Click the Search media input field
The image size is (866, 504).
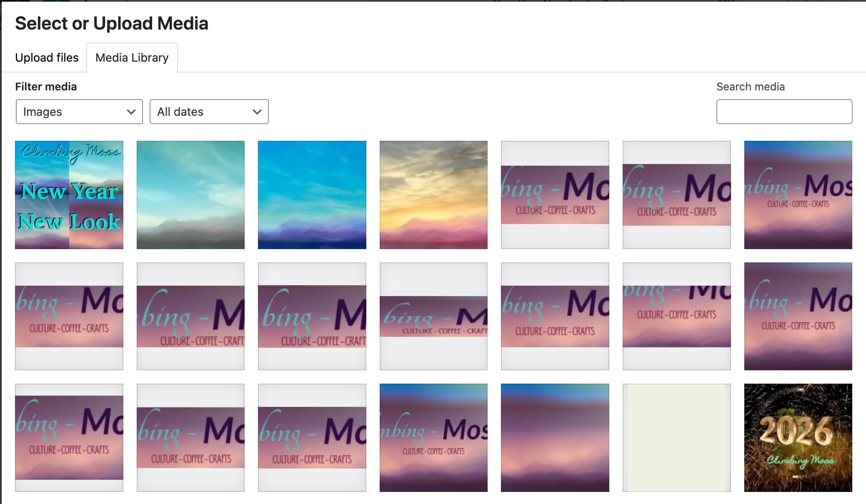pyautogui.click(x=784, y=112)
